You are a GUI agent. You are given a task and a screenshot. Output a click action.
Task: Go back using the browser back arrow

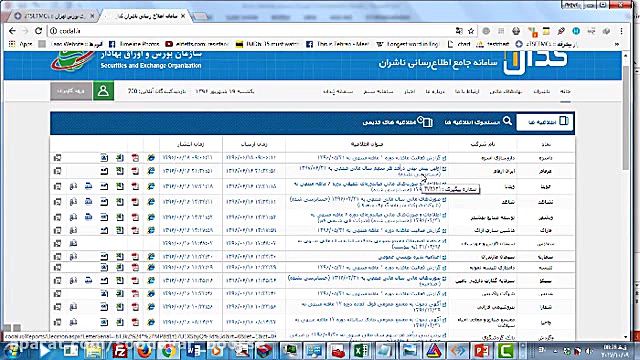(x=12, y=31)
